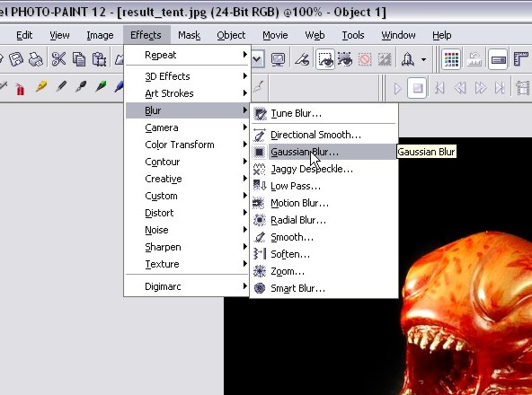Click the movie stop button
Screen dimensions: 532x395
pyautogui.click(x=417, y=88)
